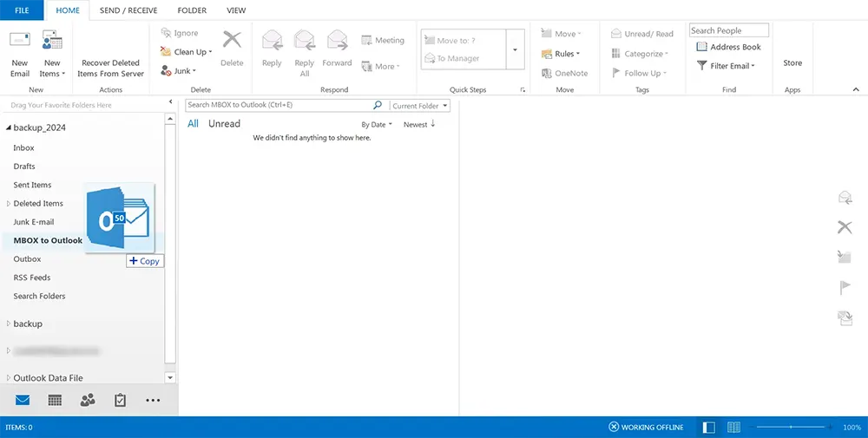
Task: Select the Drafts folder
Action: point(24,167)
